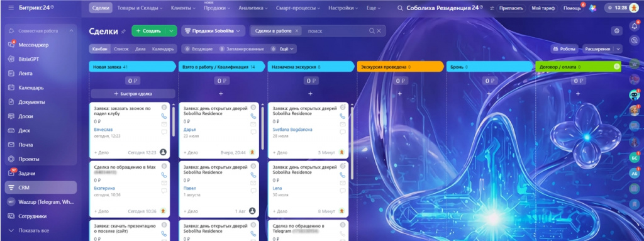
Task: Select the Сделки tab in the top menu
Action: pyautogui.click(x=101, y=8)
